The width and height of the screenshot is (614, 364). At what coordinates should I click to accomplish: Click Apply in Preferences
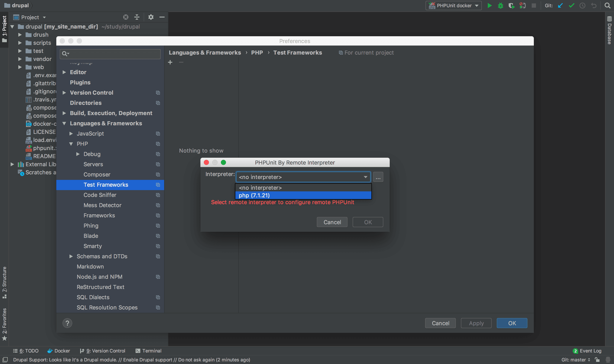pyautogui.click(x=476, y=323)
